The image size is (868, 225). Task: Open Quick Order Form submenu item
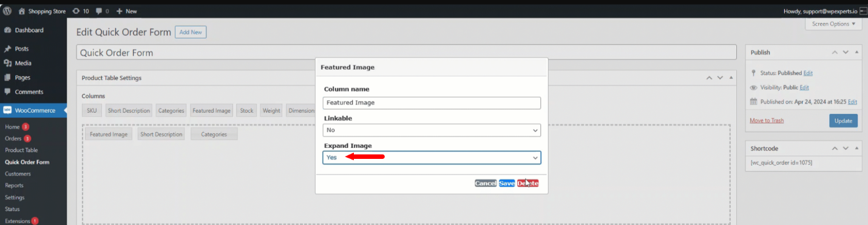coord(27,162)
